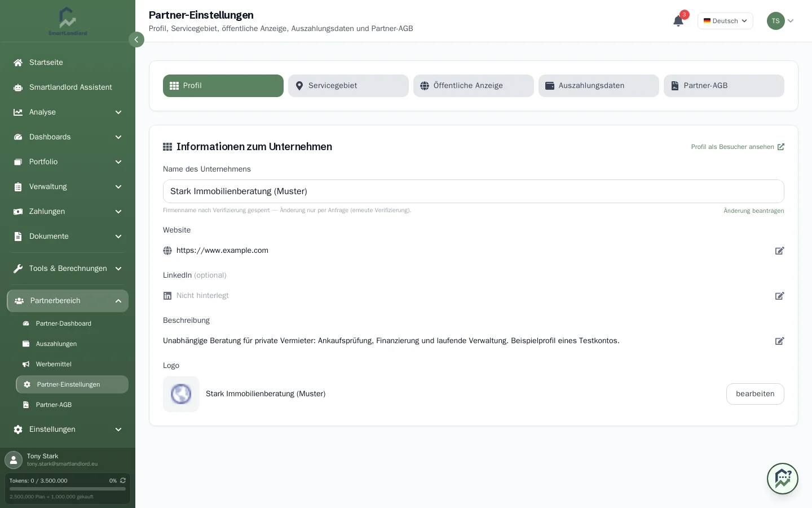Collapse the sidebar with the arrow button
Image resolution: width=812 pixels, height=508 pixels.
click(x=136, y=40)
